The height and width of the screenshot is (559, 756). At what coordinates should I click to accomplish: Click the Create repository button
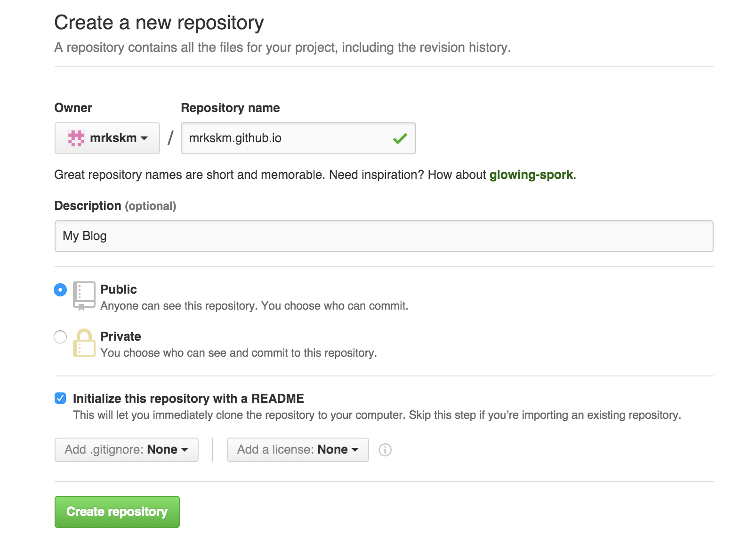tap(117, 512)
